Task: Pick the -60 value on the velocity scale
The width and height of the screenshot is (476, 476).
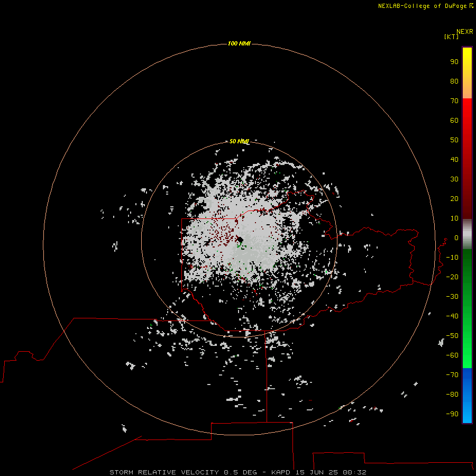Action: click(452, 355)
